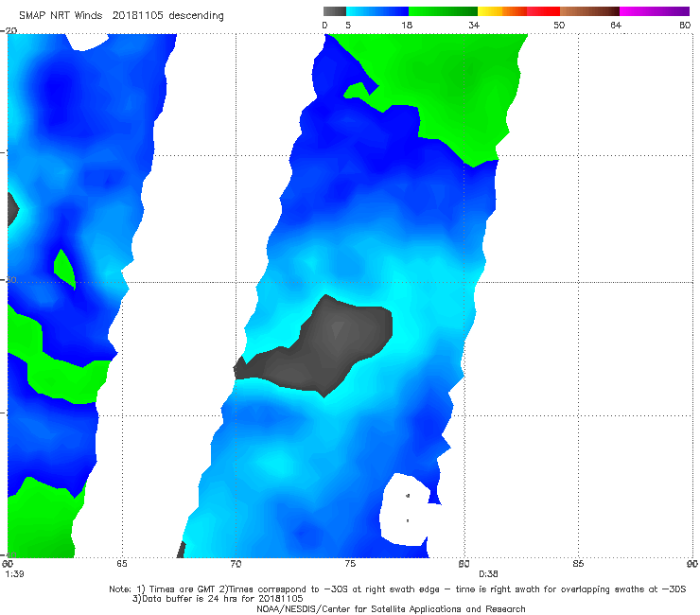Click the latitude axis label '-20'
Screen dimensions: 700x615
coord(9,30)
